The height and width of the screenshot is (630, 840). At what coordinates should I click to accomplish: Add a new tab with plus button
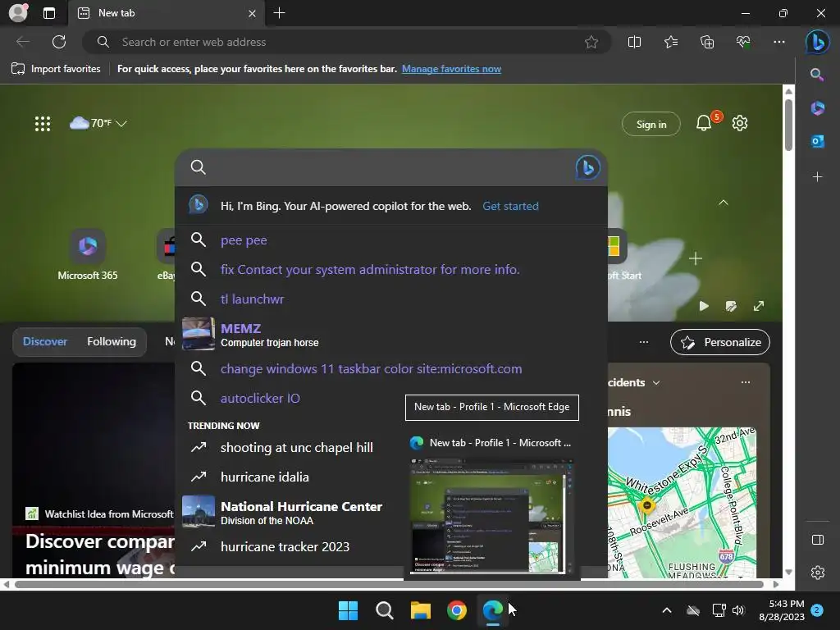pos(279,13)
